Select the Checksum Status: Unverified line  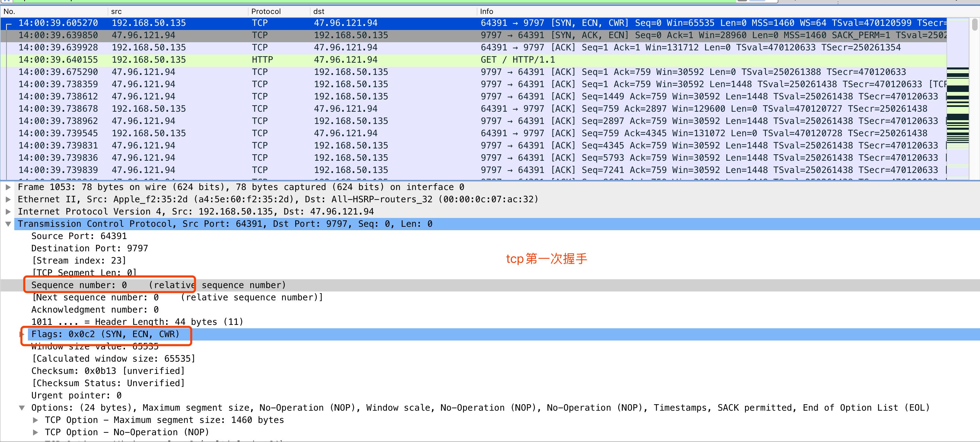pos(108,383)
